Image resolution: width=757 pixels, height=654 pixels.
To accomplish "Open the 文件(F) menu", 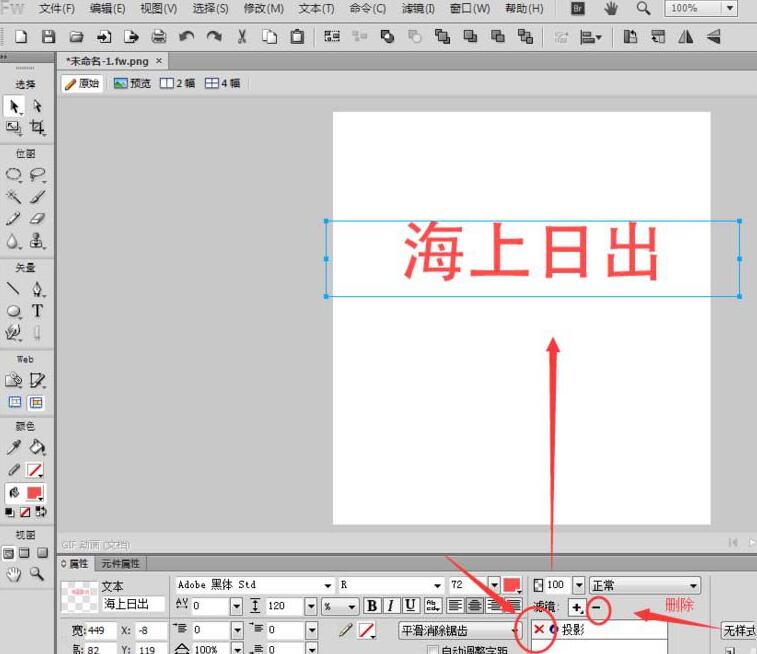I will 57,8.
